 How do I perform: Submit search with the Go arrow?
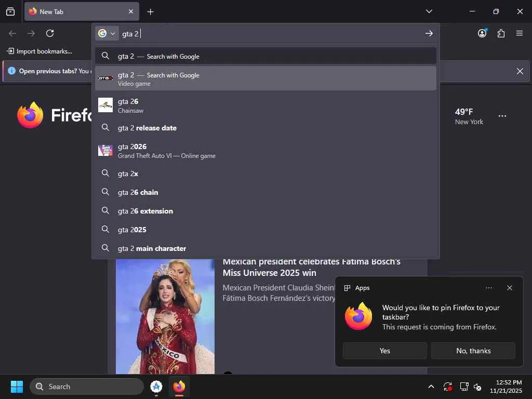tap(429, 33)
